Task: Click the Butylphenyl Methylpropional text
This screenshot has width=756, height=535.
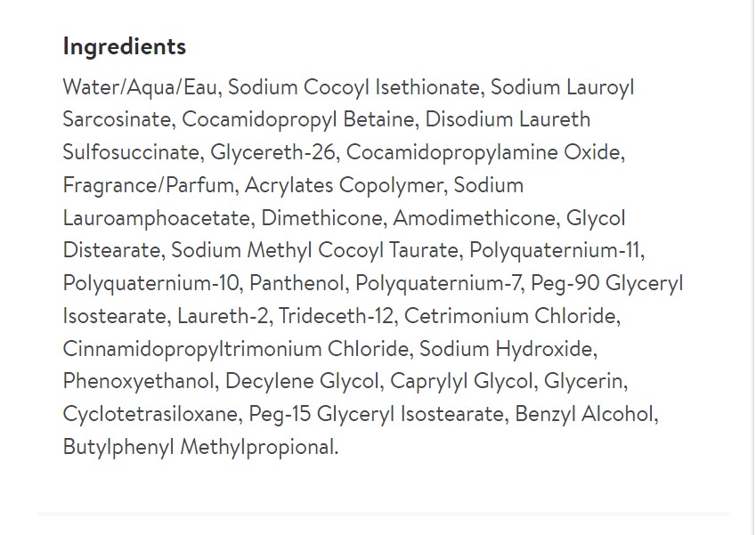Action: point(199,446)
